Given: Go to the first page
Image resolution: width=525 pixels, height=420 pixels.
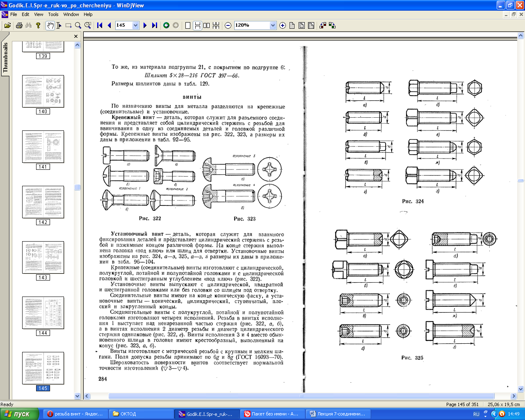Looking at the screenshot, I should (x=100, y=25).
